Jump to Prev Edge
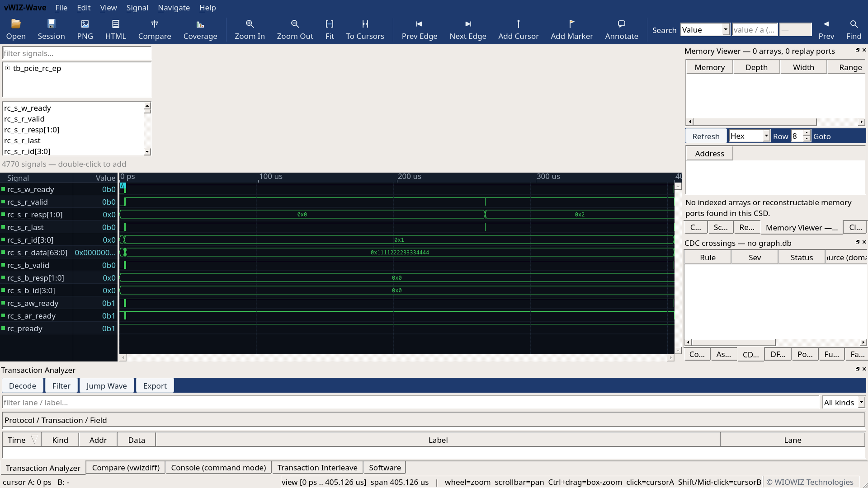The height and width of the screenshot is (488, 868). point(420,29)
